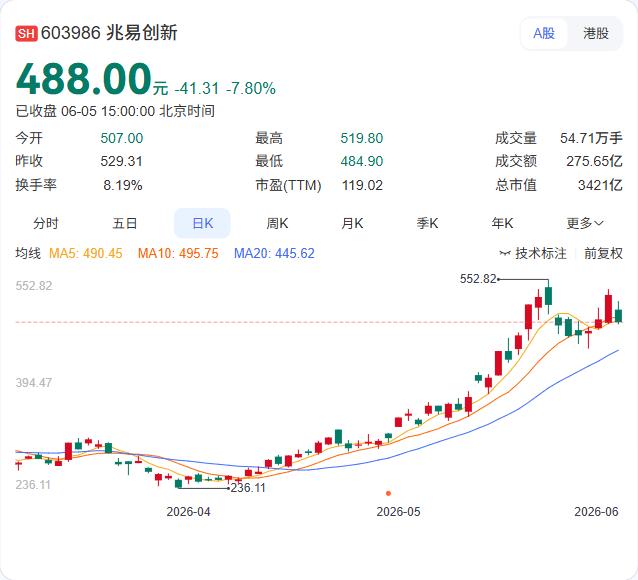Click the 昨收 value 529.31
The image size is (638, 580).
[122, 161]
